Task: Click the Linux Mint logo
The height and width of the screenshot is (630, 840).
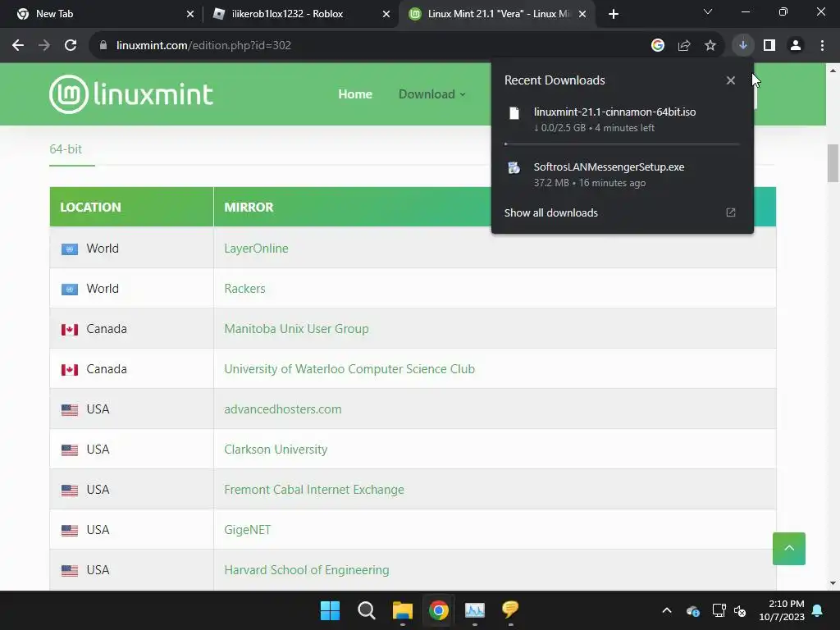Action: click(x=131, y=94)
